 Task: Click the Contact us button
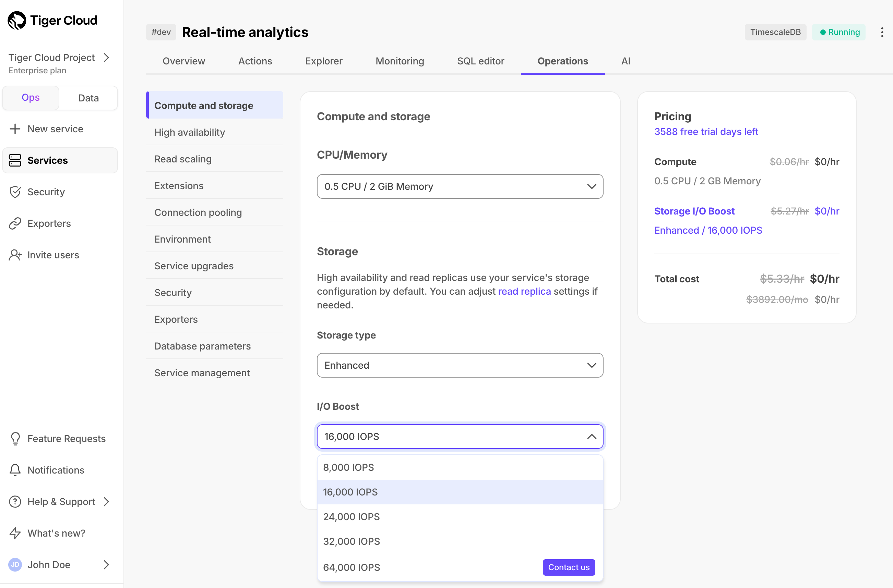(x=569, y=567)
